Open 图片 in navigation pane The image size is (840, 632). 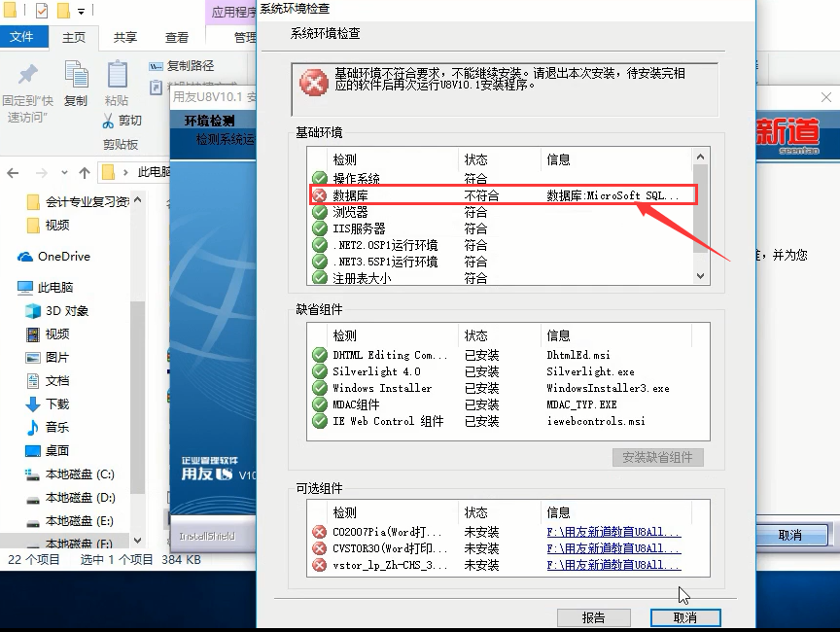48,357
